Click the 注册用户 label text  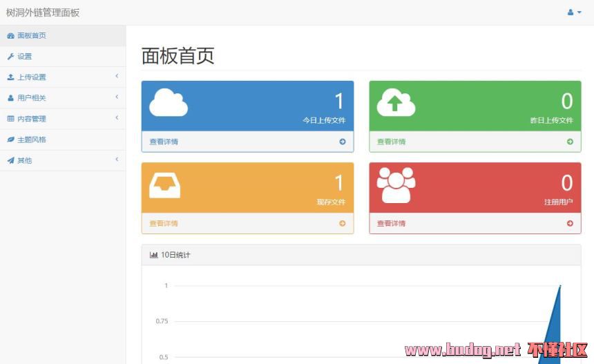point(559,202)
